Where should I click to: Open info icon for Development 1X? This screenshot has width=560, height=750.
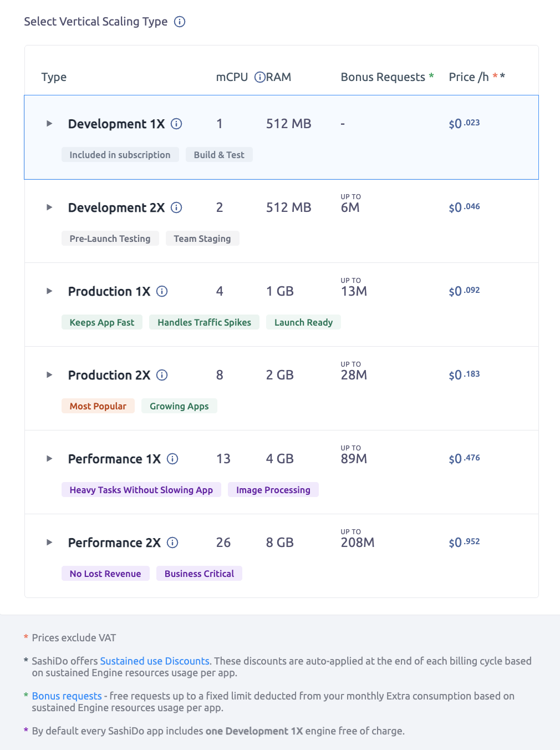[176, 124]
